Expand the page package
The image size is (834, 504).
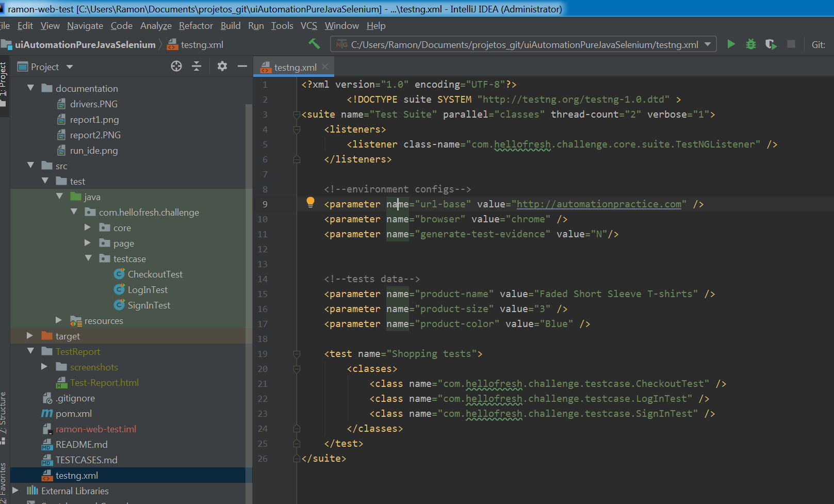point(88,243)
